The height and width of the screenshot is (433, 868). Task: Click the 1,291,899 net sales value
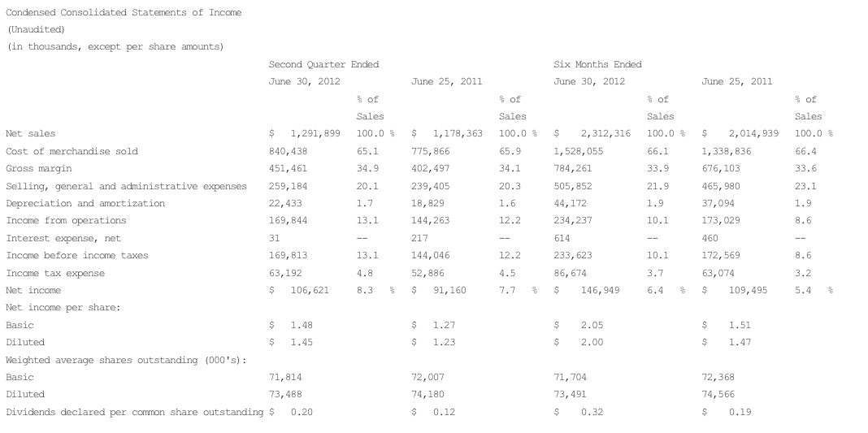pos(315,133)
